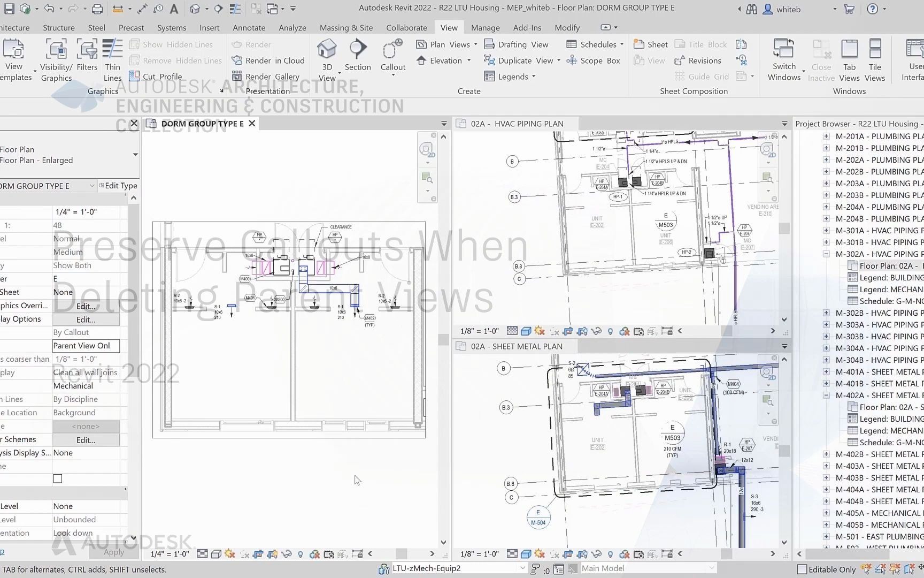Select the Text tool in the quick access toolbar
Screen dimensions: 924x578
[174, 9]
